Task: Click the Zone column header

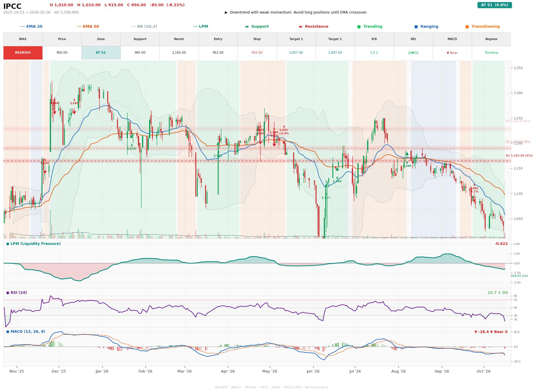Action: pos(101,39)
